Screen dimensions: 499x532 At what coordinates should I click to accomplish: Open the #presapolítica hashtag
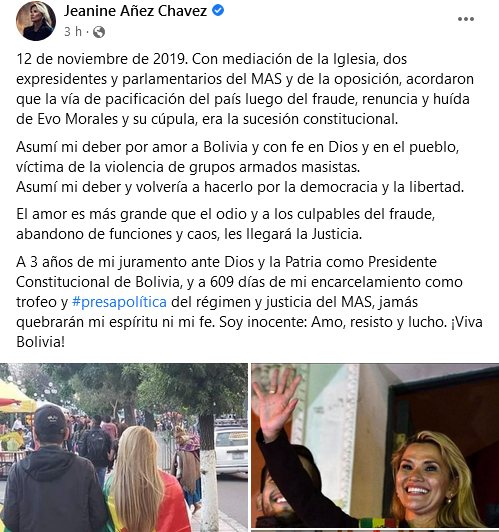point(119,302)
